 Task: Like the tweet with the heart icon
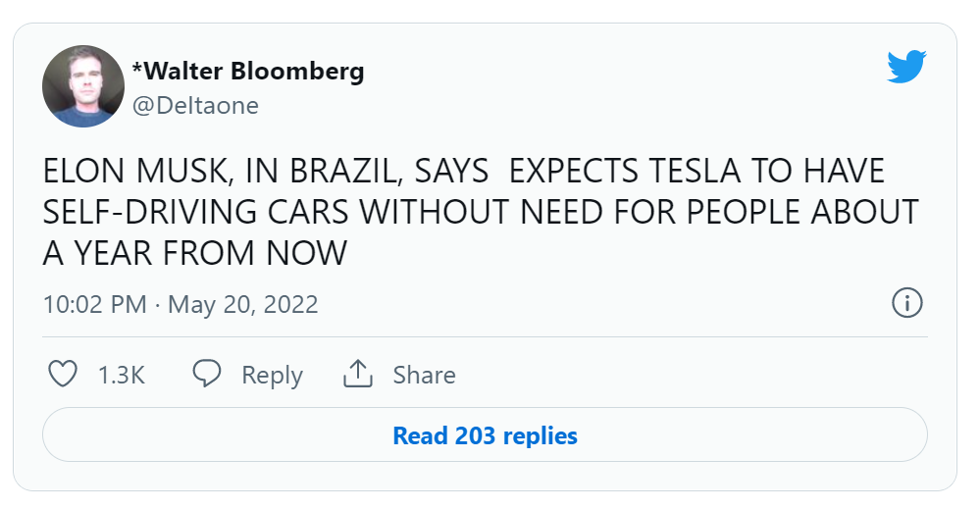pyautogui.click(x=63, y=375)
